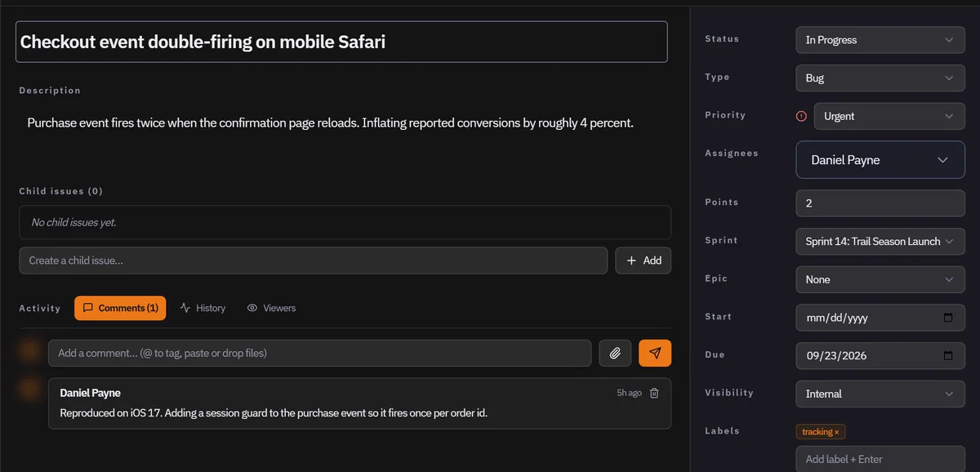Click the Reproduced on iOS 17 comment text
The width and height of the screenshot is (980, 472).
(x=274, y=412)
